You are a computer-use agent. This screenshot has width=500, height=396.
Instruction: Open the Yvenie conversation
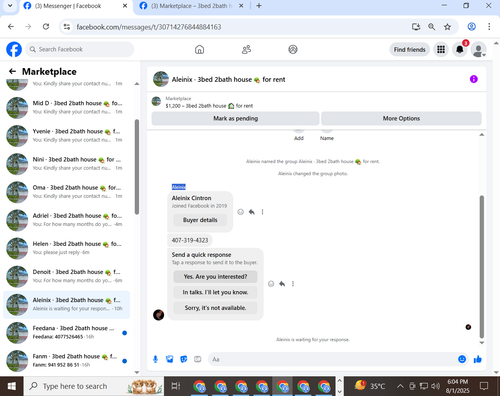click(67, 135)
